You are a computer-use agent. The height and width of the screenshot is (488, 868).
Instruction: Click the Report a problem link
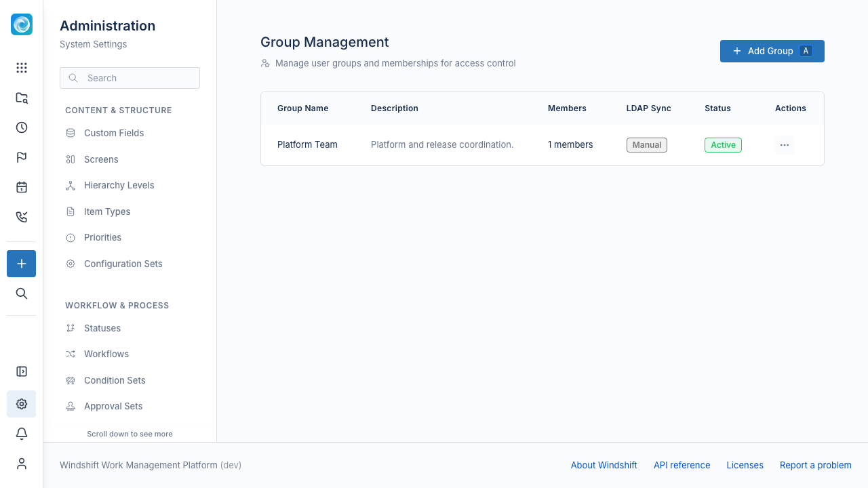click(815, 465)
